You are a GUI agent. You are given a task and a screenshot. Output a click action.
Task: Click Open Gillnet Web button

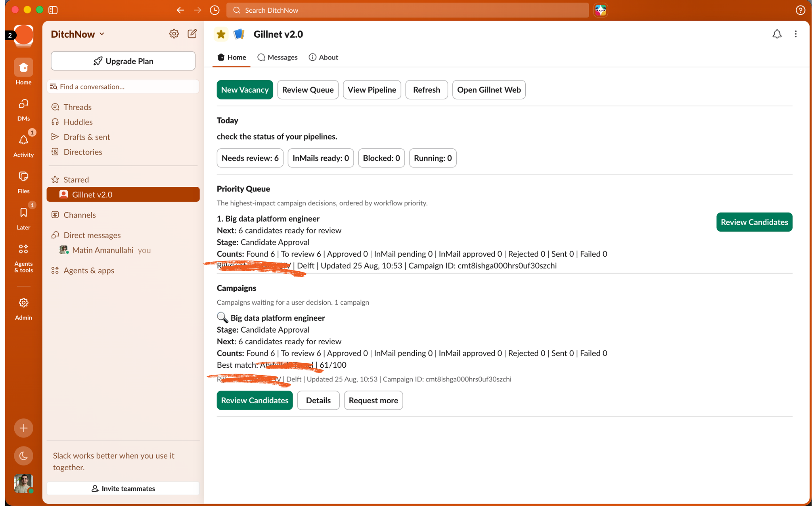tap(489, 90)
